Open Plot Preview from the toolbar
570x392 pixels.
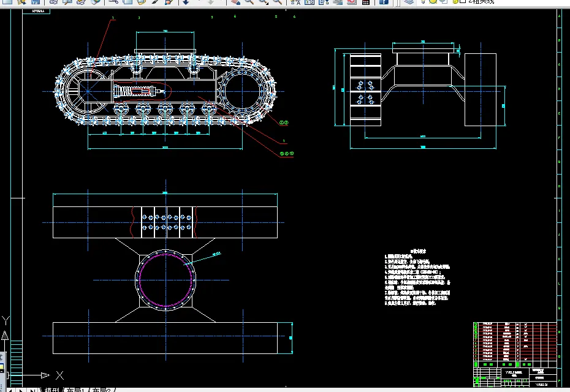tap(67, 1)
